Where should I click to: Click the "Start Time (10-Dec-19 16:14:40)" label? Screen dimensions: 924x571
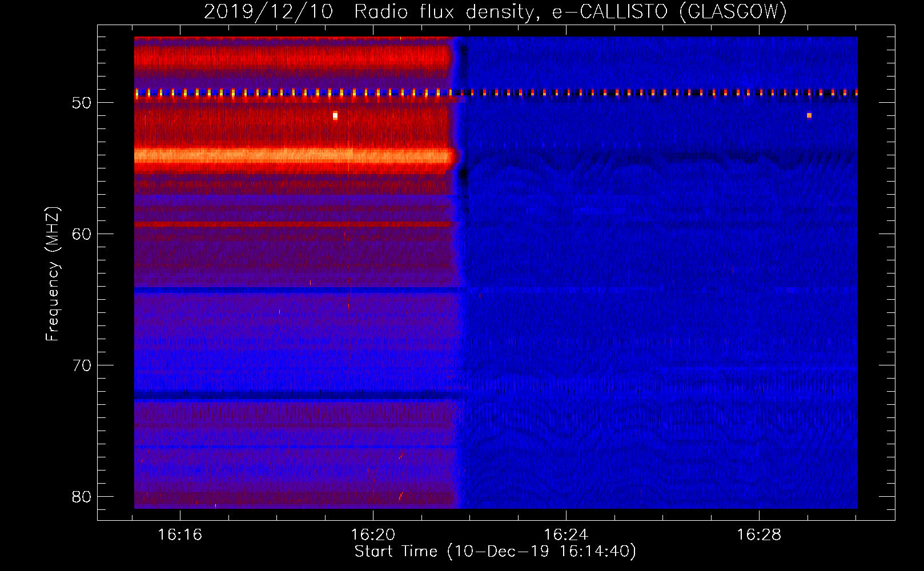click(x=495, y=552)
